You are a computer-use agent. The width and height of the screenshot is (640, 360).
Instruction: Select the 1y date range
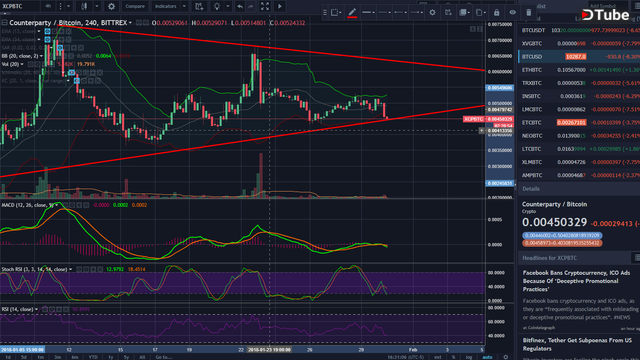click(x=111, y=357)
